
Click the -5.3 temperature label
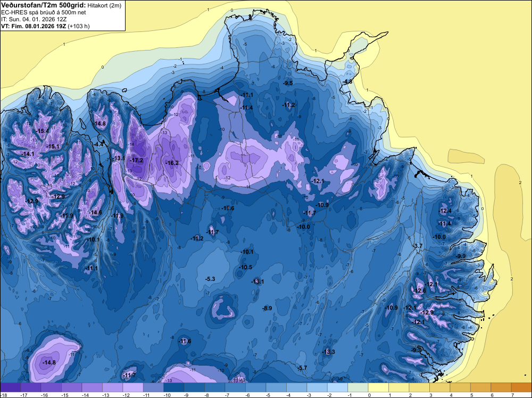click(x=210, y=279)
